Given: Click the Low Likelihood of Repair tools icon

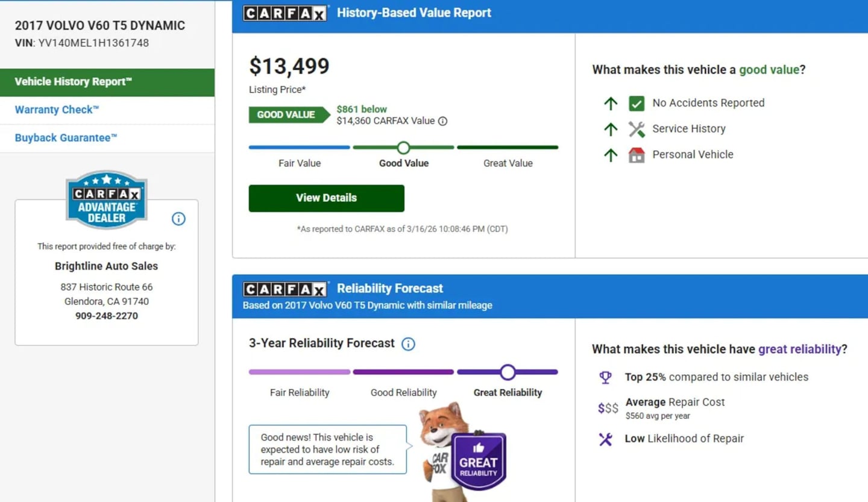Looking at the screenshot, I should coord(605,439).
